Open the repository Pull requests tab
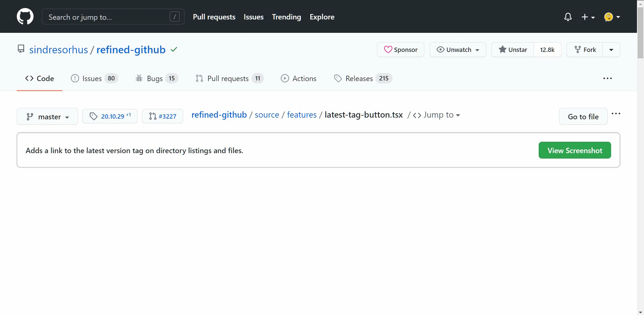The height and width of the screenshot is (315, 644). 229,78
